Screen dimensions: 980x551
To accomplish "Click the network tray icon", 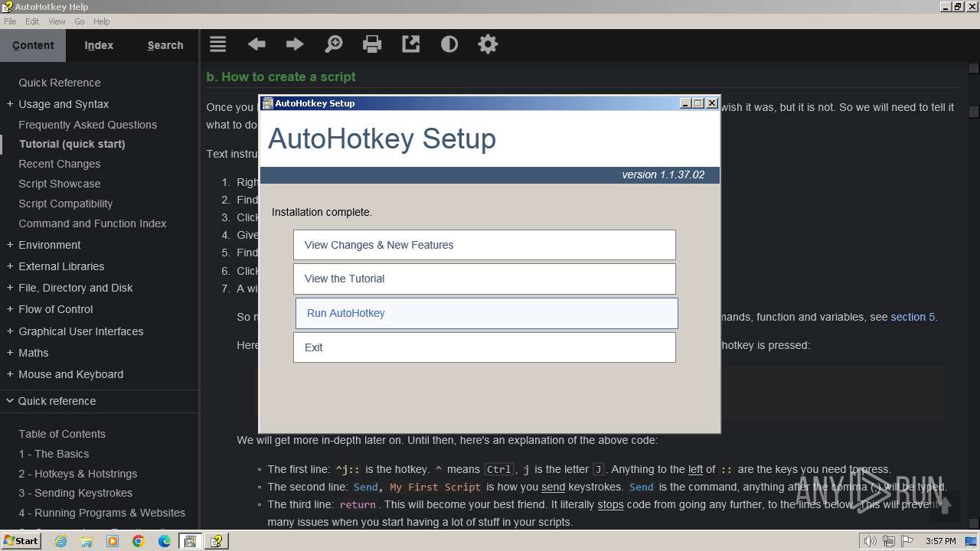I will coord(887,541).
